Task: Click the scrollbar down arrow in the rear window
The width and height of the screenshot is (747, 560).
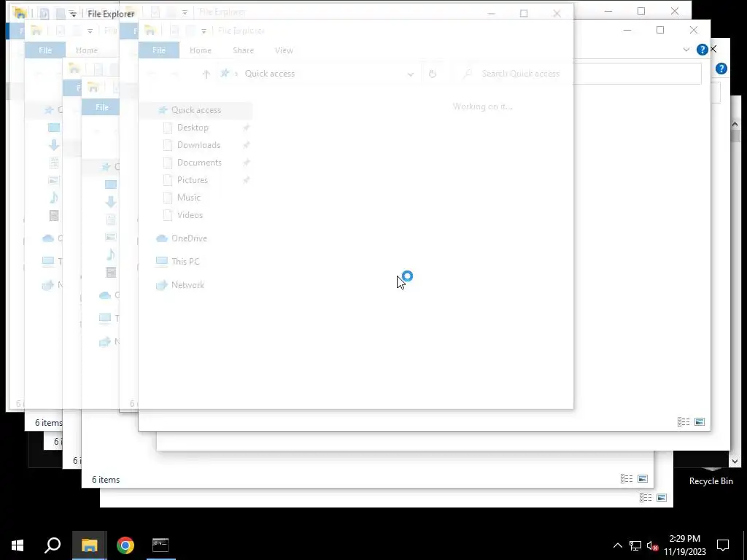Action: point(735,461)
